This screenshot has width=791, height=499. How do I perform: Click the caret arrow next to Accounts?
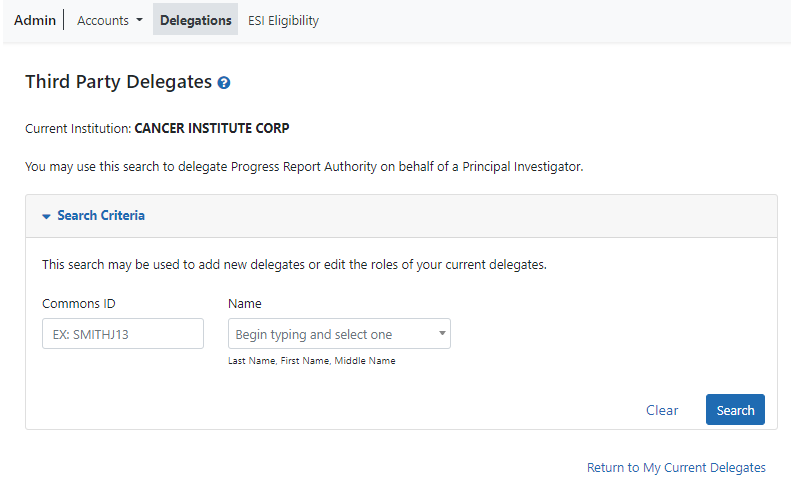(x=139, y=21)
